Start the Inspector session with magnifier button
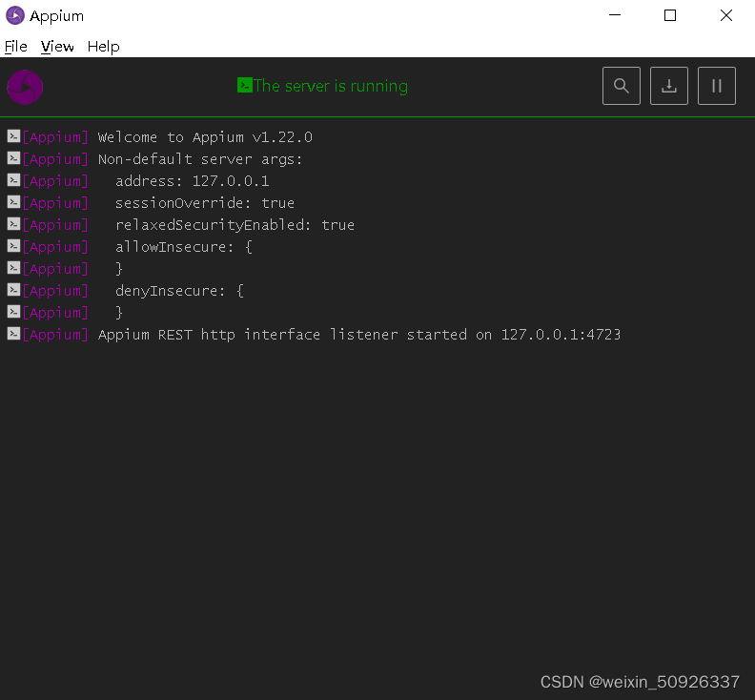This screenshot has height=700, width=755. click(x=622, y=86)
